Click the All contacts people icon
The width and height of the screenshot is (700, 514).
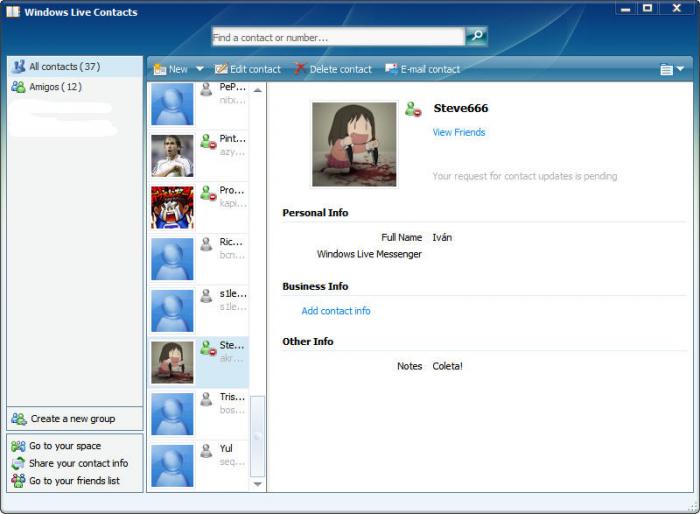(x=18, y=67)
